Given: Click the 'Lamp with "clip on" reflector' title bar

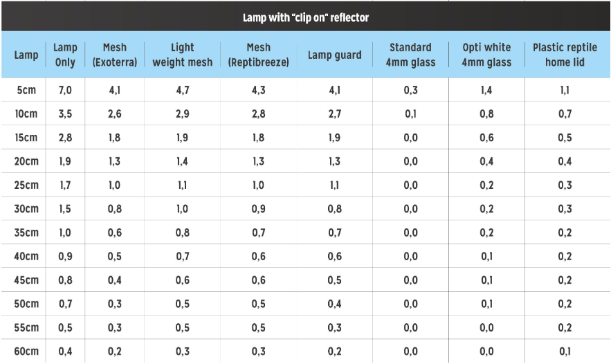Looking at the screenshot, I should click(x=305, y=17).
